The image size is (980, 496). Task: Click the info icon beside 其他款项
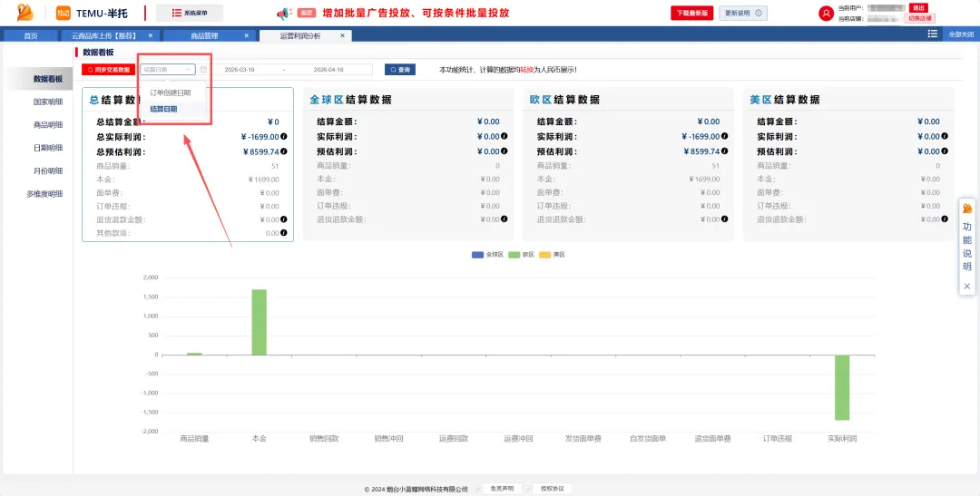point(284,233)
